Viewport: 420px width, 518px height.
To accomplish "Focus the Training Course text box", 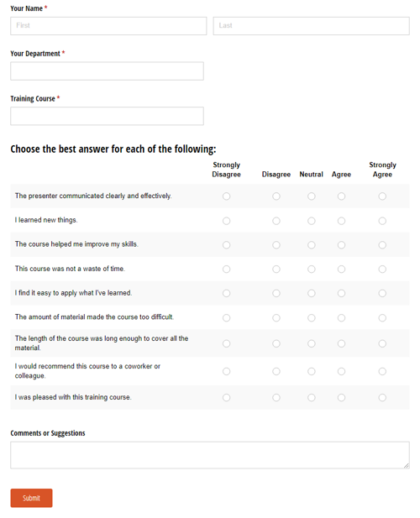I will tap(107, 116).
